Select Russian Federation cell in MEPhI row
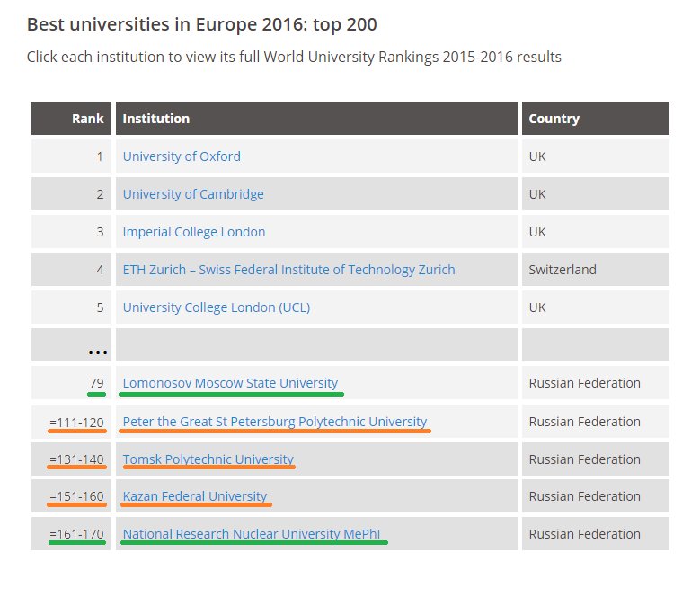Image resolution: width=700 pixels, height=597 pixels. [596, 534]
